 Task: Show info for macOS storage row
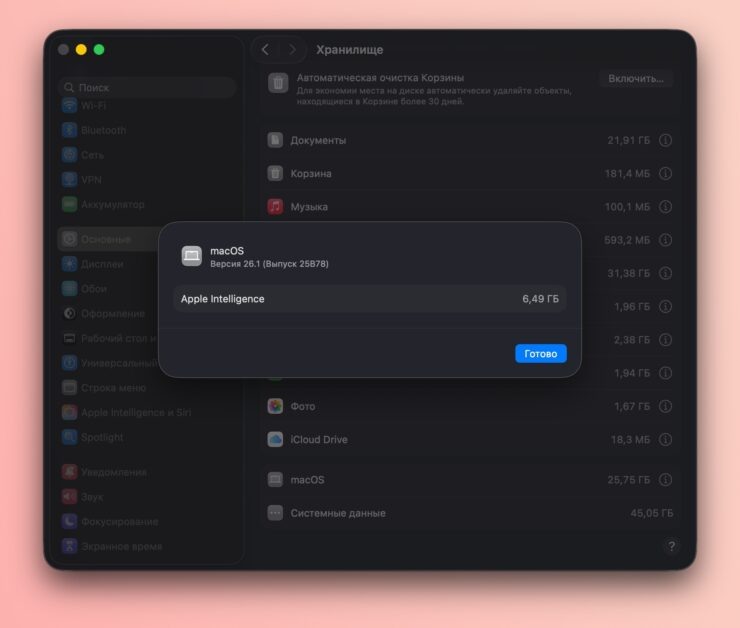click(665, 480)
